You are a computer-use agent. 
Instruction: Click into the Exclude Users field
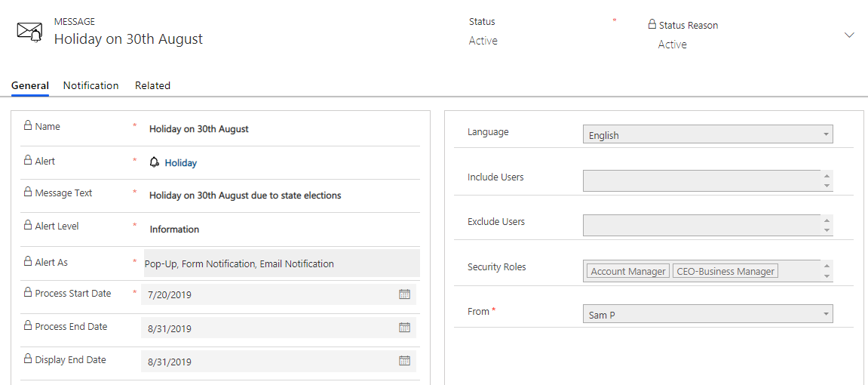[701, 225]
